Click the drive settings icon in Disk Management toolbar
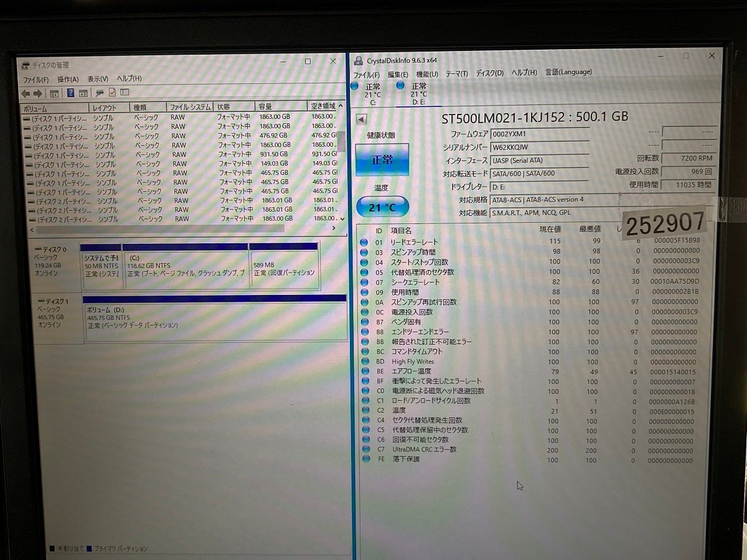Screen dimensions: 747x560 click(x=100, y=93)
